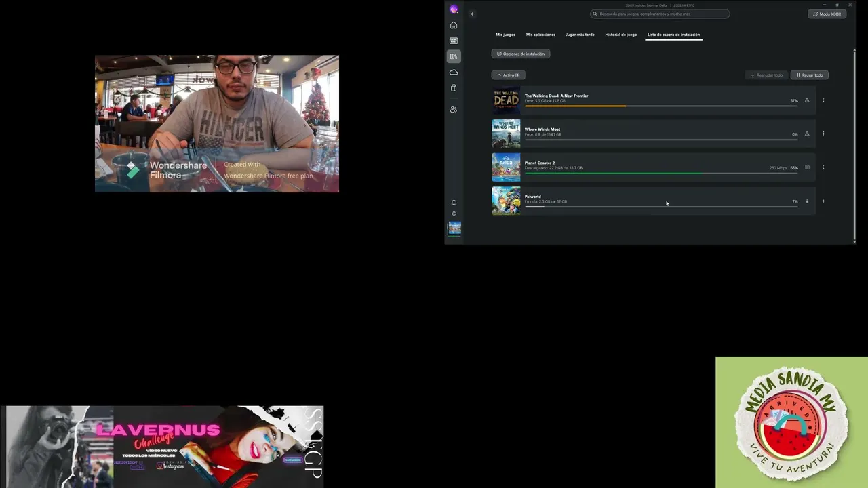
Task: Click Pausar todo
Action: [810, 75]
